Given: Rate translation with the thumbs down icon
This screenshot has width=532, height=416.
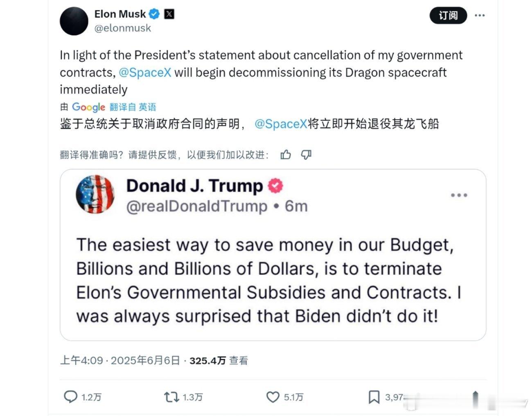Looking at the screenshot, I should (x=306, y=154).
